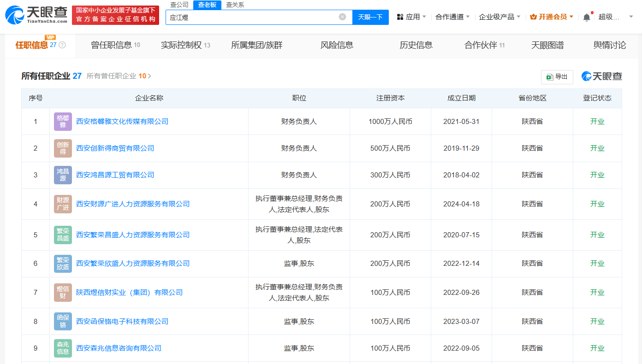Open the 企业级产品 dropdown
The width and height of the screenshot is (642, 364).
click(499, 17)
